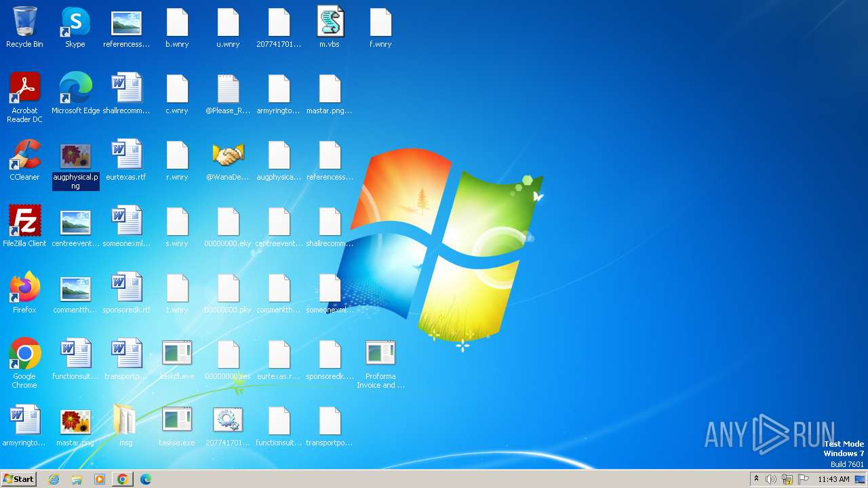
Task: Select the f.wnry file icon
Action: pos(380,28)
